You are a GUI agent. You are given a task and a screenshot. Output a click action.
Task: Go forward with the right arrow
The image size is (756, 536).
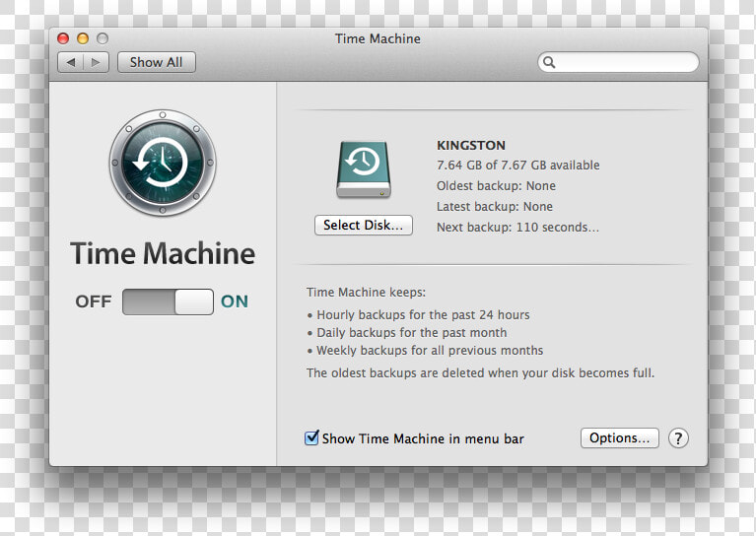coord(96,62)
